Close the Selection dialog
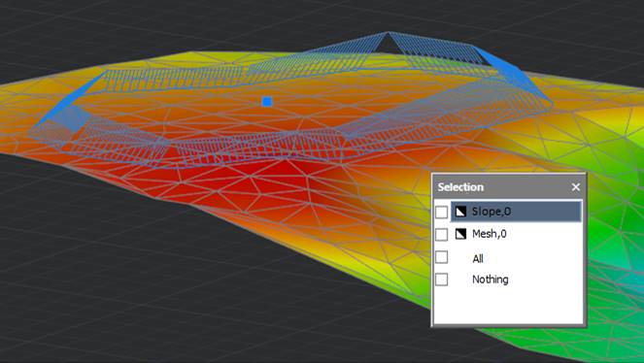Viewport: 644px width, 363px height. point(576,187)
